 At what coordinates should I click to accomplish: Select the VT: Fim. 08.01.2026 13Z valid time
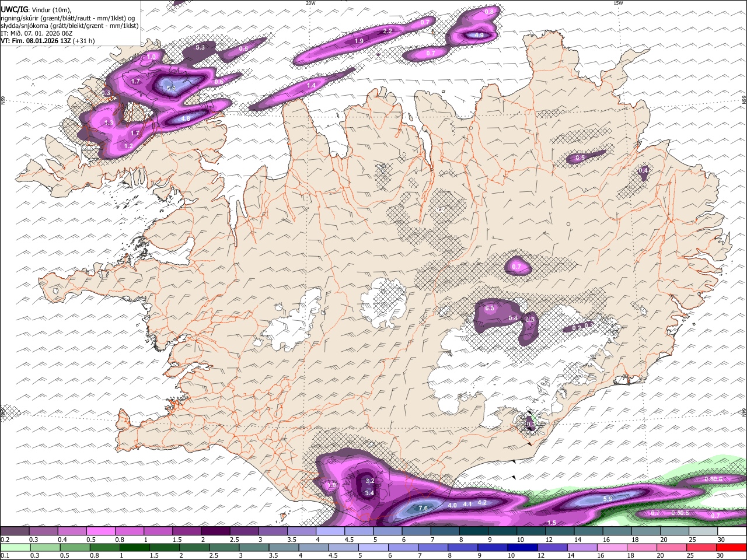pyautogui.click(x=48, y=41)
